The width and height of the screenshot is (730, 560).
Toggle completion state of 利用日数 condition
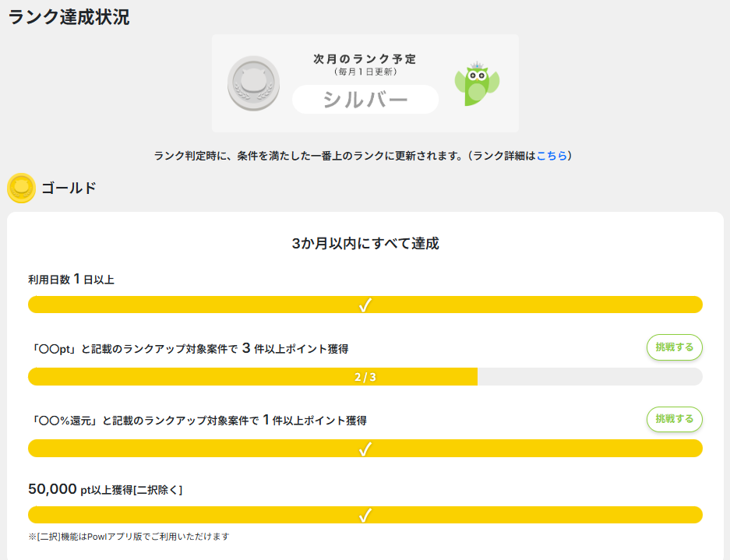point(364,304)
